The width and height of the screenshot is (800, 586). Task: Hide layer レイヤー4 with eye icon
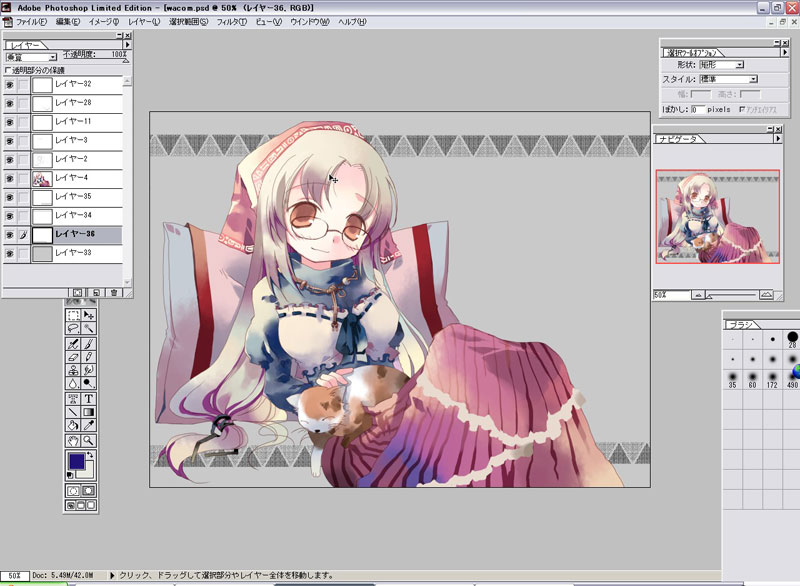[10, 179]
